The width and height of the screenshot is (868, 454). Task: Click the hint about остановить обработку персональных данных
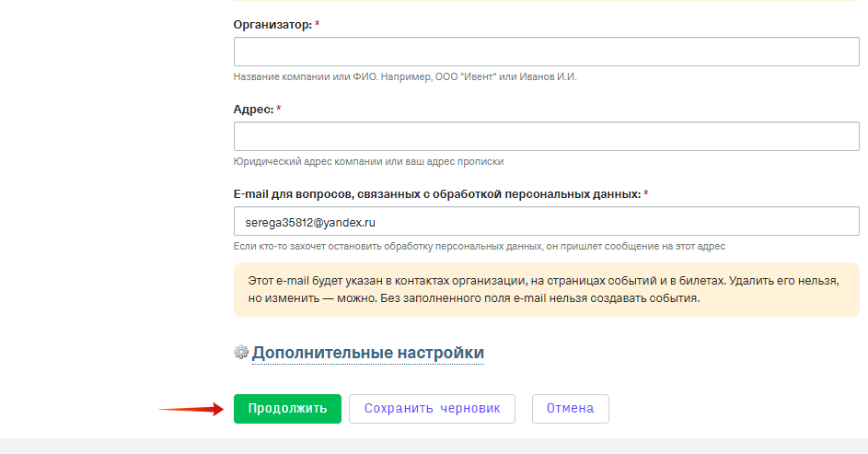point(480,247)
